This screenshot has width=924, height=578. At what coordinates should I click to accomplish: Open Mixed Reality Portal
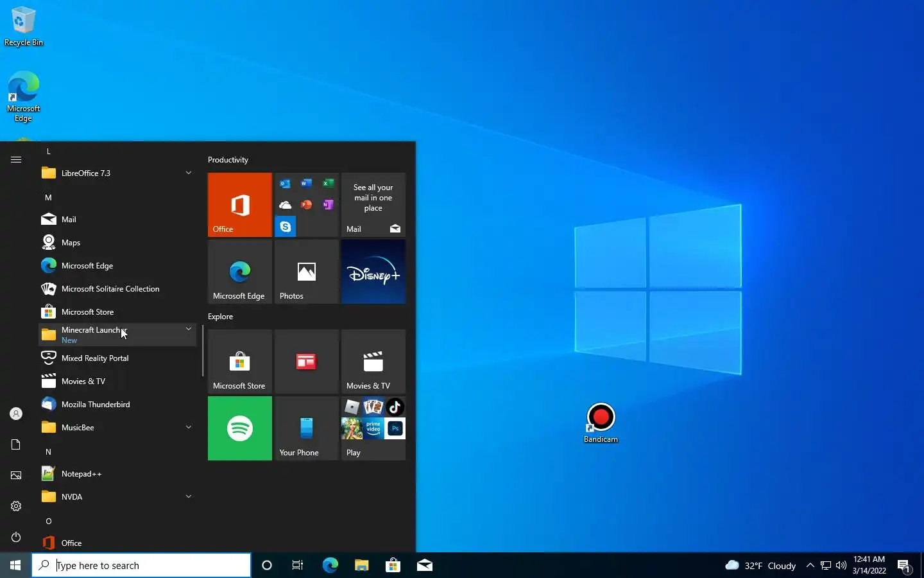[x=117, y=358]
